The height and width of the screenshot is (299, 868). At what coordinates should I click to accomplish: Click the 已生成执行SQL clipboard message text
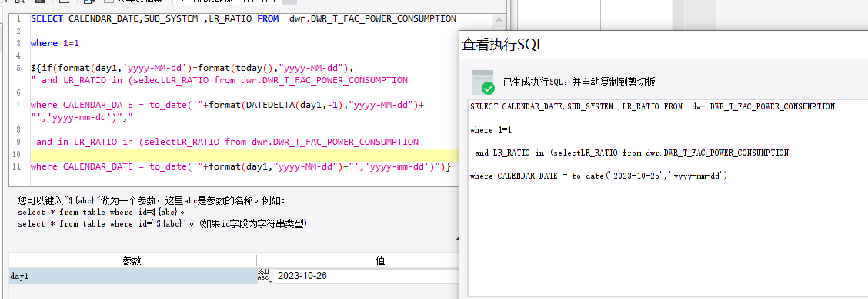(579, 82)
